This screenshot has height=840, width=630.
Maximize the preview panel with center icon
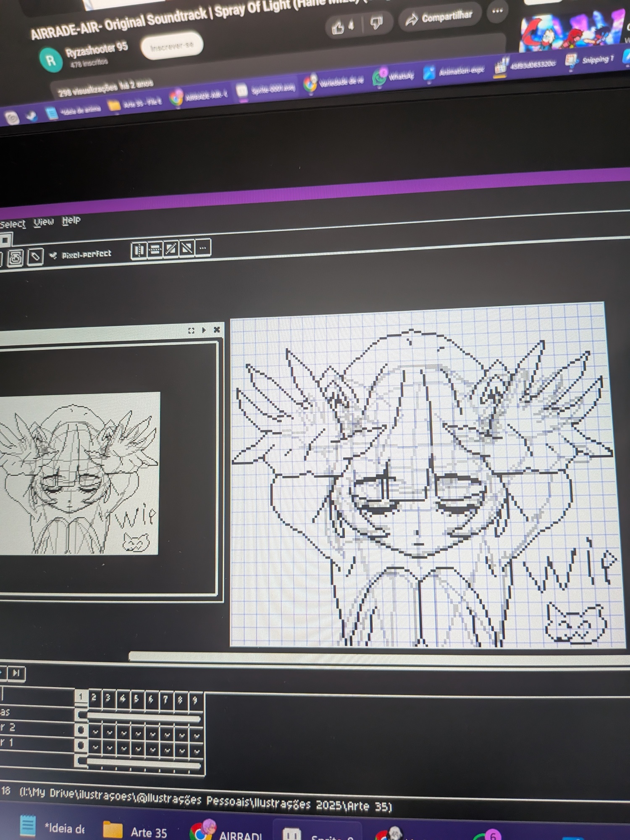point(192,331)
